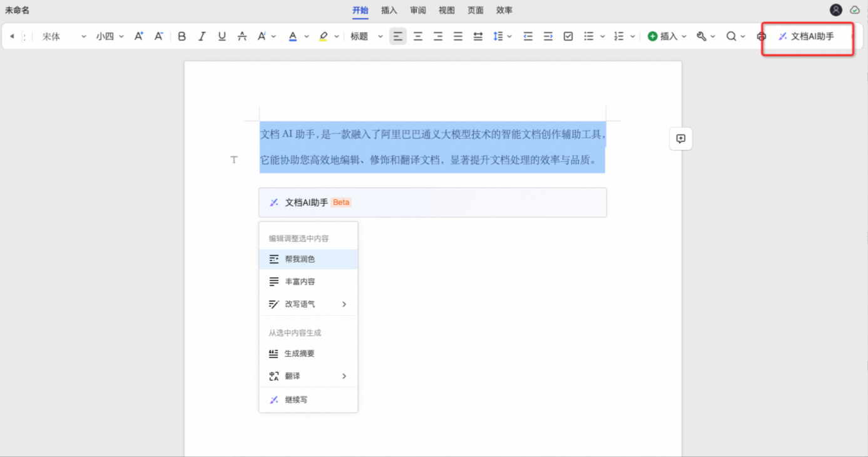Click the line spacing icon

[498, 36]
